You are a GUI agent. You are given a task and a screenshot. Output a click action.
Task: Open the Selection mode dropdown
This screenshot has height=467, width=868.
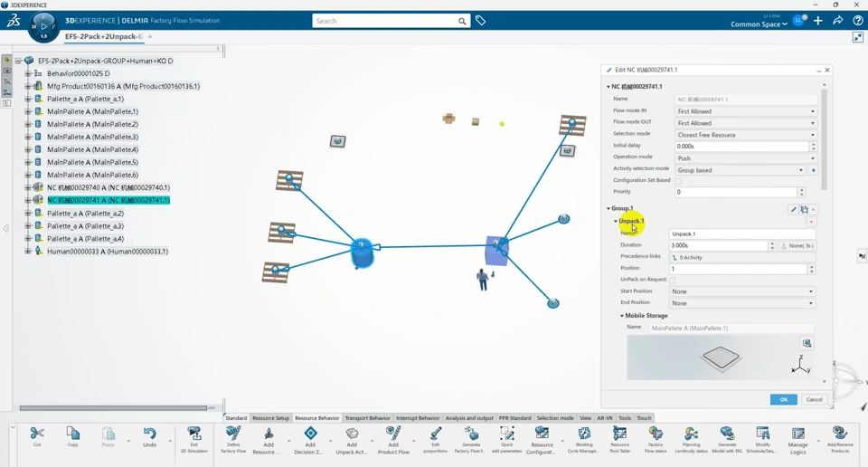click(x=746, y=135)
